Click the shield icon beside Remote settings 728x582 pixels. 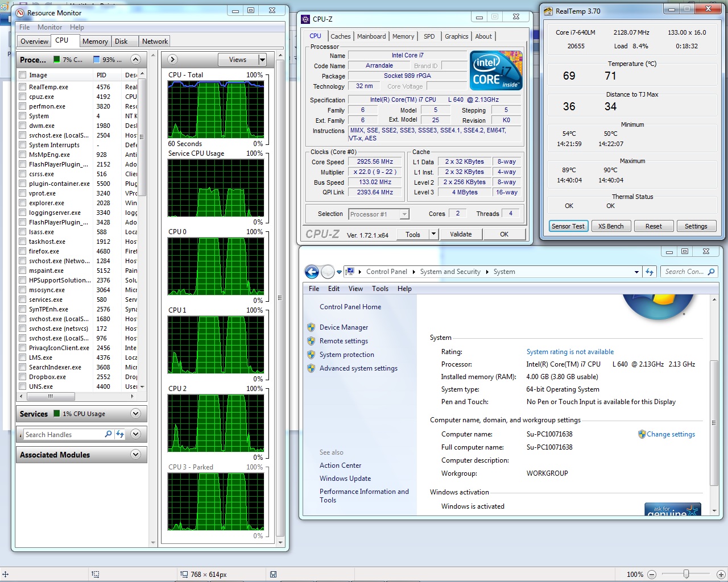(311, 341)
